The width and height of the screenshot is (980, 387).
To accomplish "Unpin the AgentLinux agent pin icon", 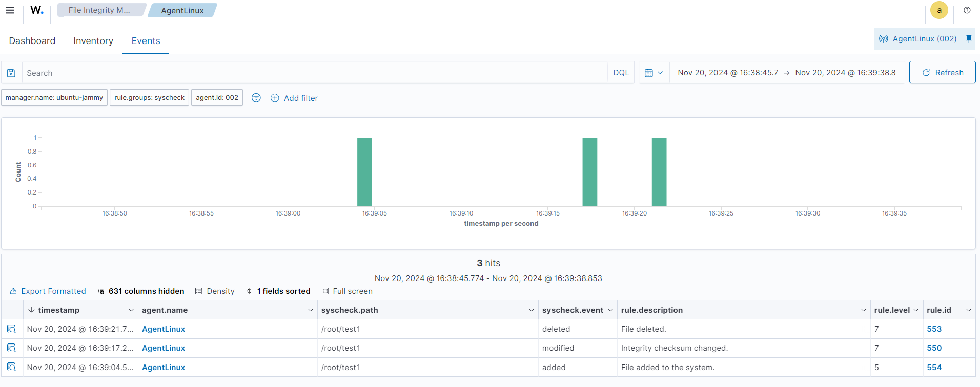I will [x=968, y=39].
